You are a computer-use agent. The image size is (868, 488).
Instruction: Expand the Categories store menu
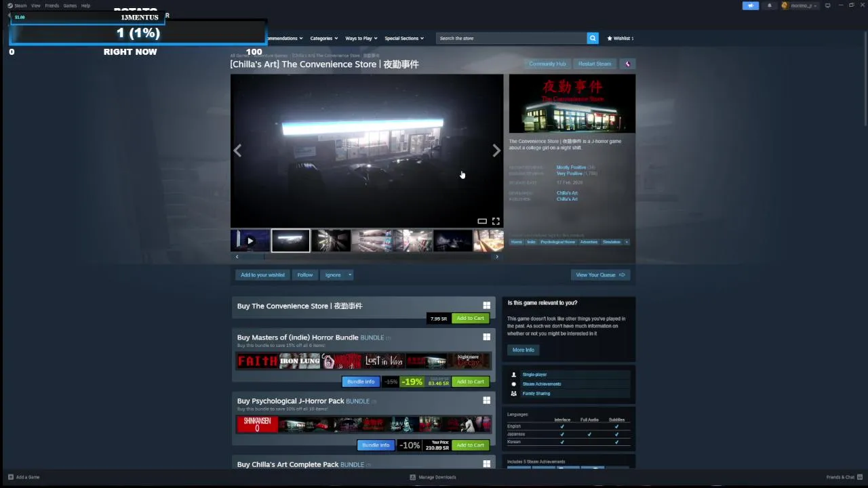pos(324,38)
